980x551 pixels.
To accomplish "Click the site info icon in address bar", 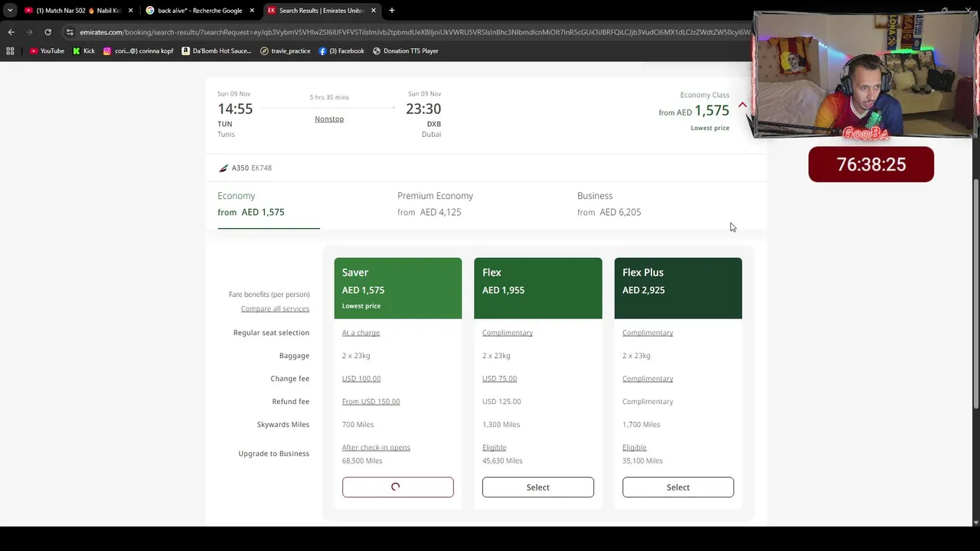I will pyautogui.click(x=70, y=32).
